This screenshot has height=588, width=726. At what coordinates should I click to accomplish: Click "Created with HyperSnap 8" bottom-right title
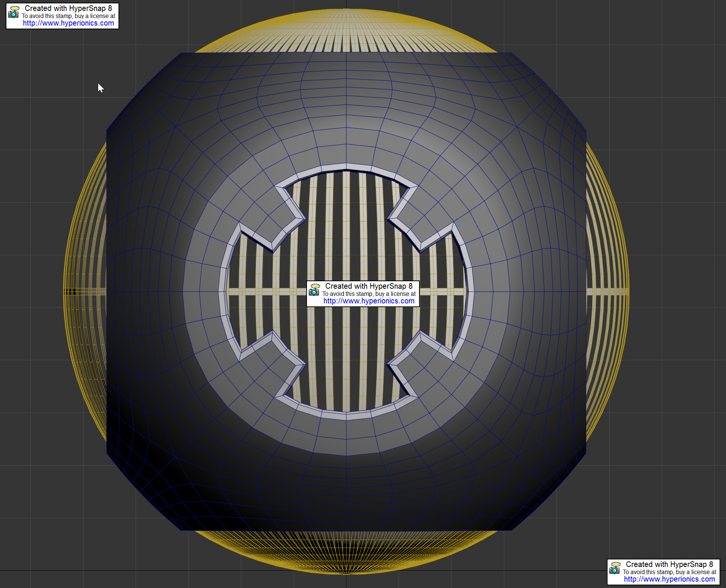point(670,564)
